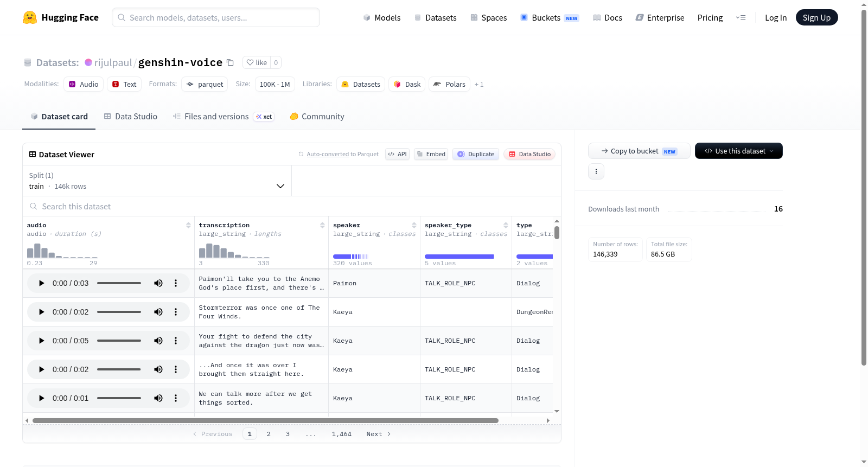Image resolution: width=868 pixels, height=467 pixels.
Task: Click the Duplicate button
Action: point(476,154)
